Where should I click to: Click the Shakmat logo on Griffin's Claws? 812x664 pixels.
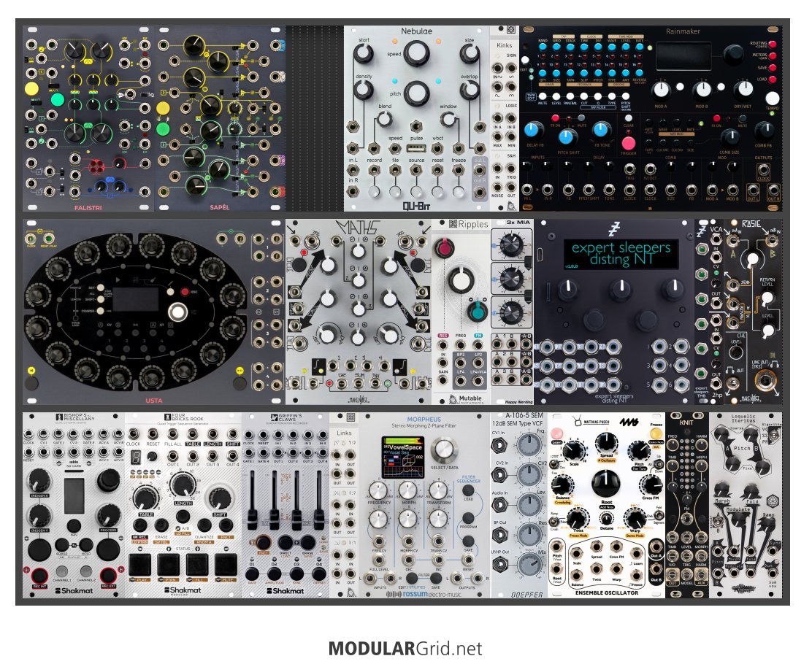pos(285,590)
